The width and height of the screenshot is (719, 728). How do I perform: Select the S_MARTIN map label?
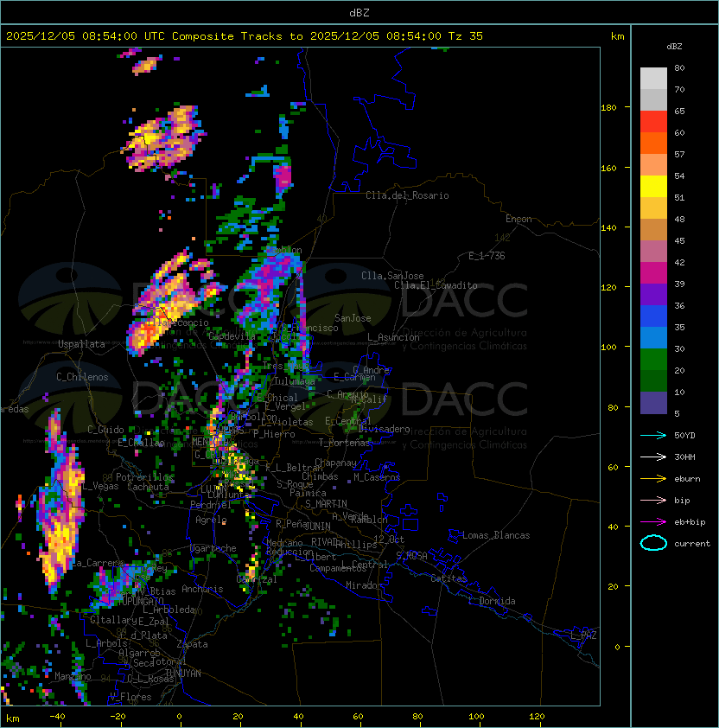(x=327, y=504)
